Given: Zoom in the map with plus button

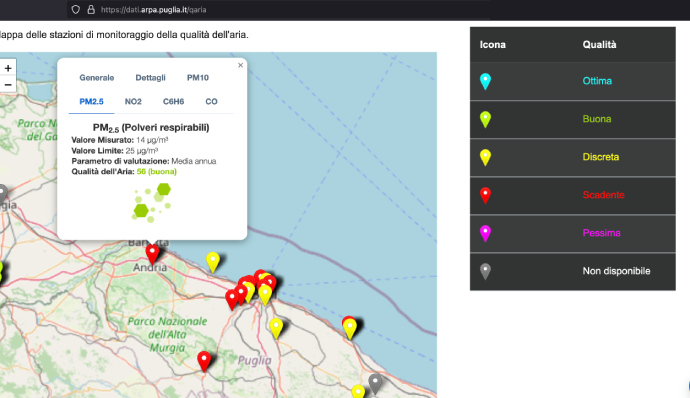Looking at the screenshot, I should [8, 68].
